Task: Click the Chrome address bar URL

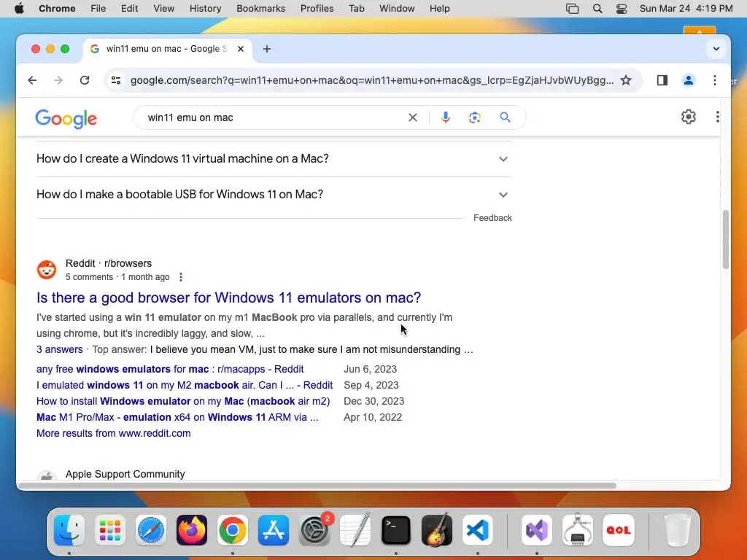Action: [372, 80]
